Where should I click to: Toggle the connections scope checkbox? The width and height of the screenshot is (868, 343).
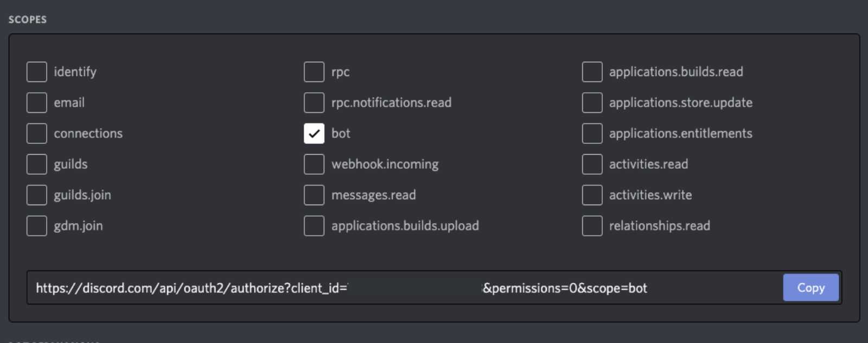pos(37,134)
